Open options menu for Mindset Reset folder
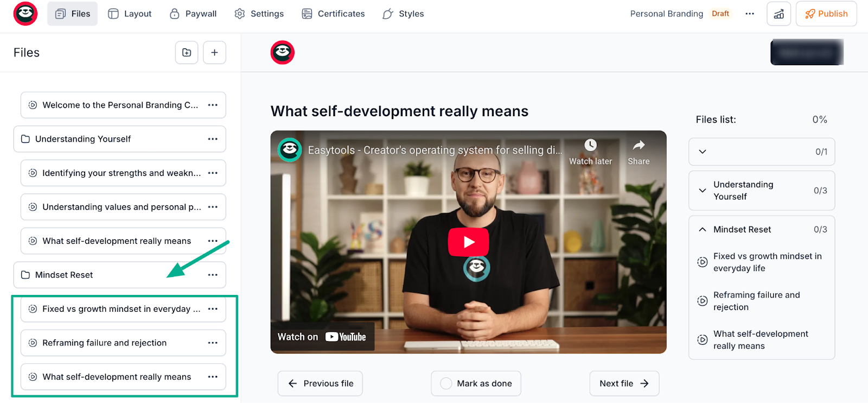 click(213, 275)
